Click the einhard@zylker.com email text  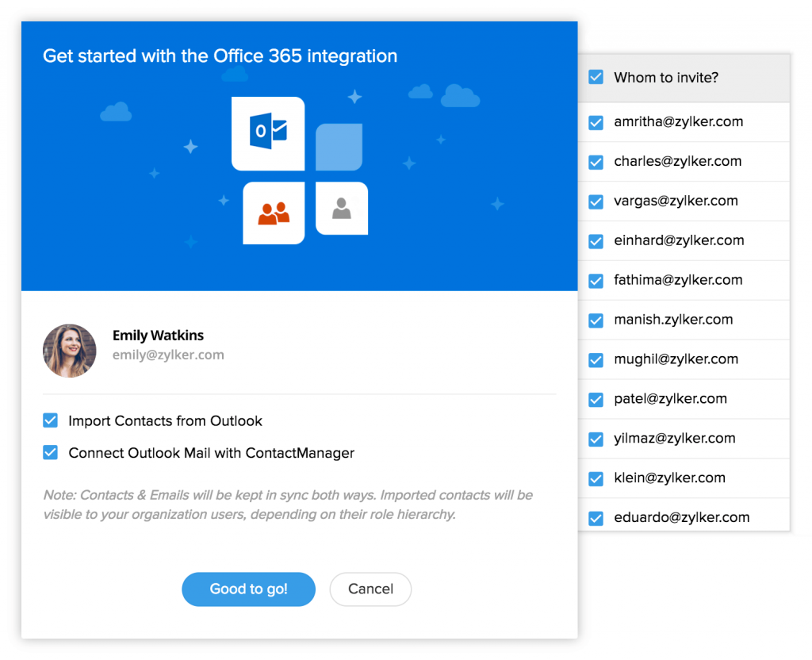[679, 240]
